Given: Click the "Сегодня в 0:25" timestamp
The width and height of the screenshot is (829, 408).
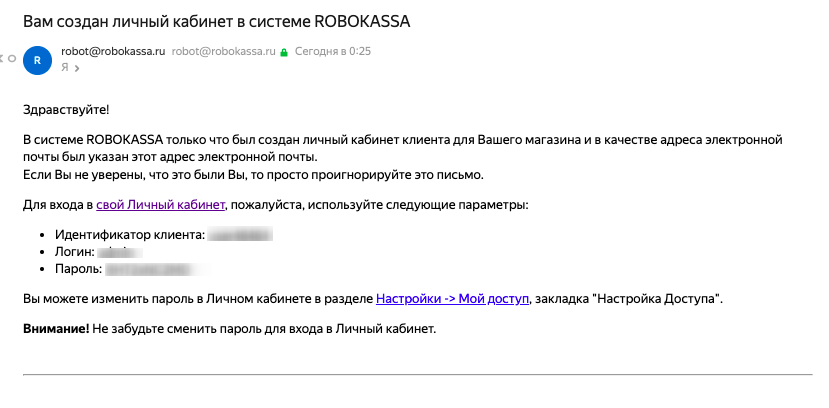Looking at the screenshot, I should (x=331, y=51).
